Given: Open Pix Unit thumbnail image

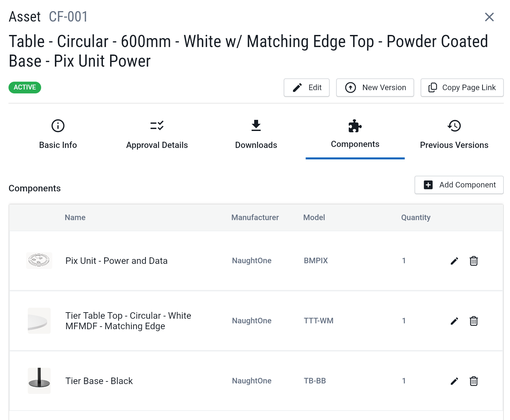Looking at the screenshot, I should click(x=39, y=261).
